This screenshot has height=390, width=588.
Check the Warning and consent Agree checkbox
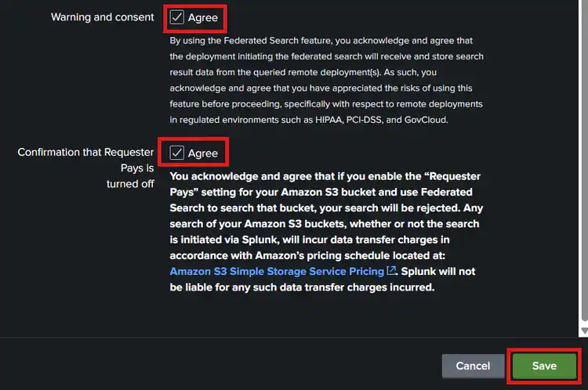(x=177, y=17)
